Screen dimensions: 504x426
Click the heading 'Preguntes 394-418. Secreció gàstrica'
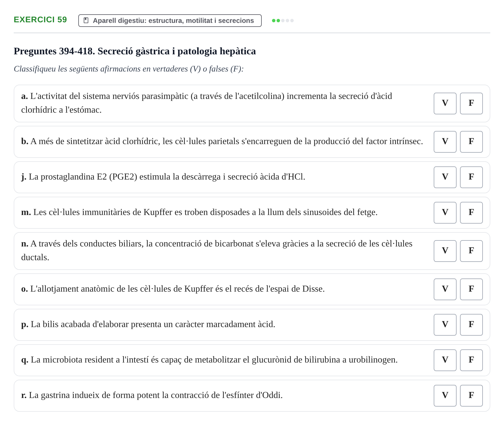(x=135, y=51)
